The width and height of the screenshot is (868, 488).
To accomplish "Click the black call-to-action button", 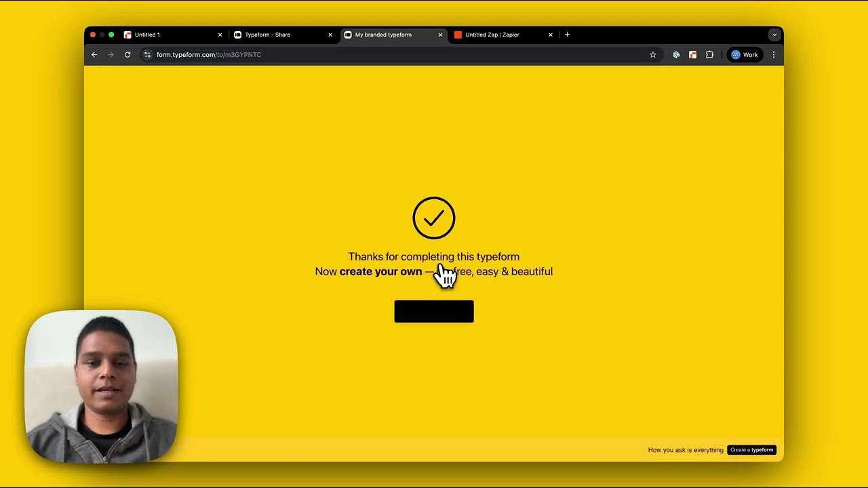I will 434,312.
